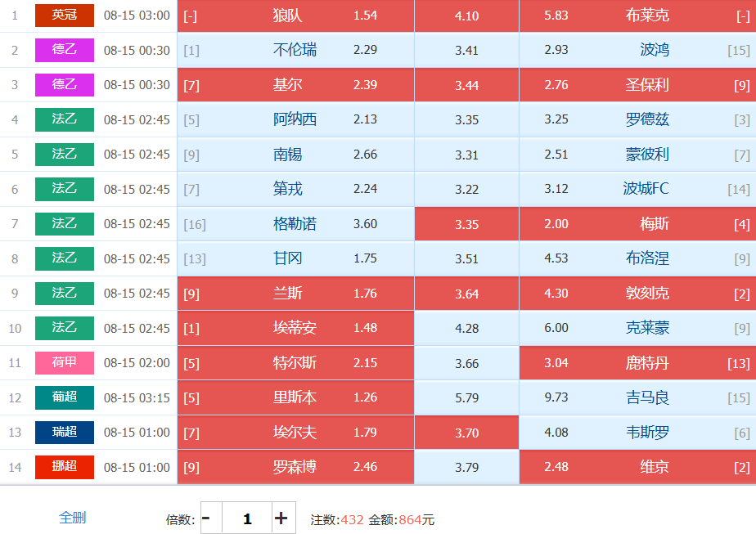
Task: Select 波鸿 away win odds 2.93
Action: [638, 50]
